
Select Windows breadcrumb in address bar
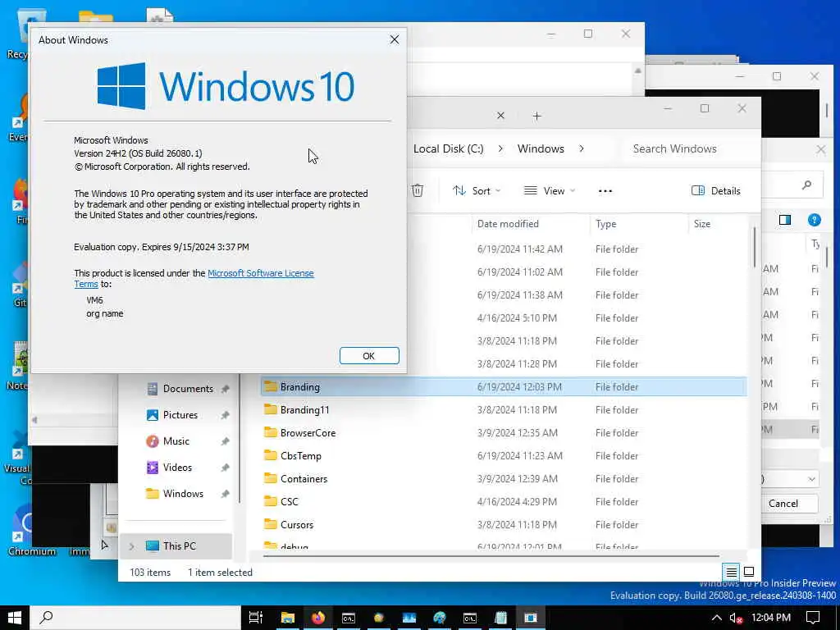(541, 149)
